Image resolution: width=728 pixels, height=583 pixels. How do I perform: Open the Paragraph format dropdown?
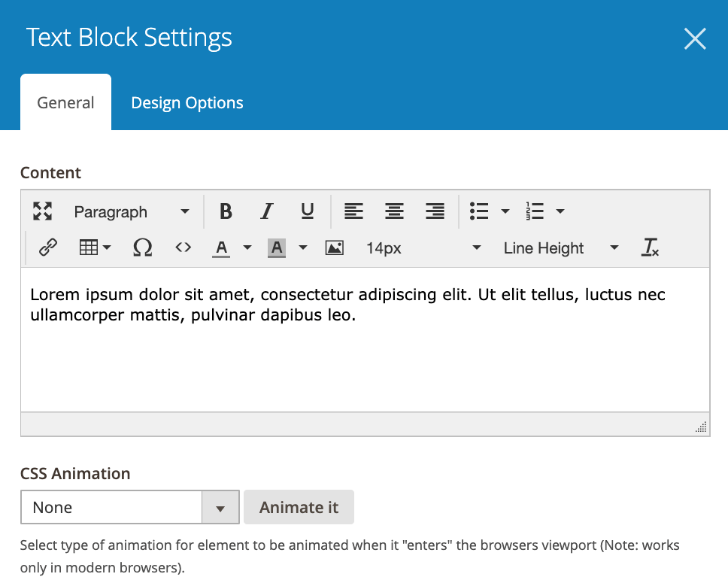(132, 212)
